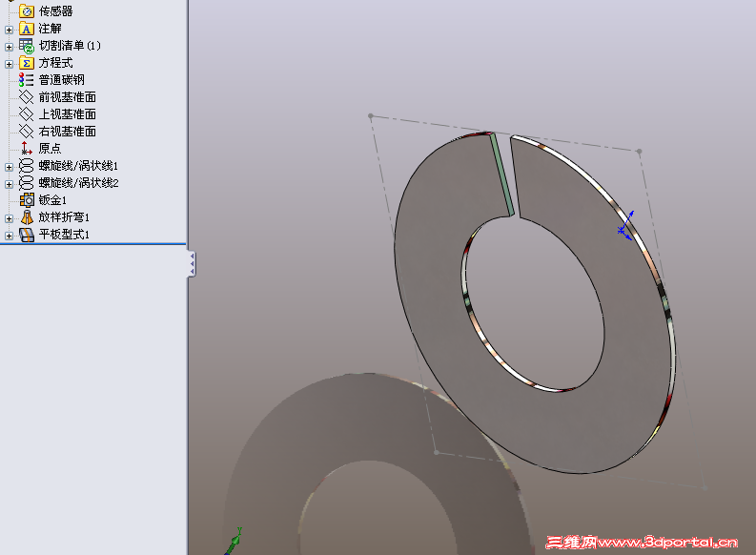The height and width of the screenshot is (555, 756).
Task: Click the 右视基准面 plane icon
Action: click(x=27, y=132)
